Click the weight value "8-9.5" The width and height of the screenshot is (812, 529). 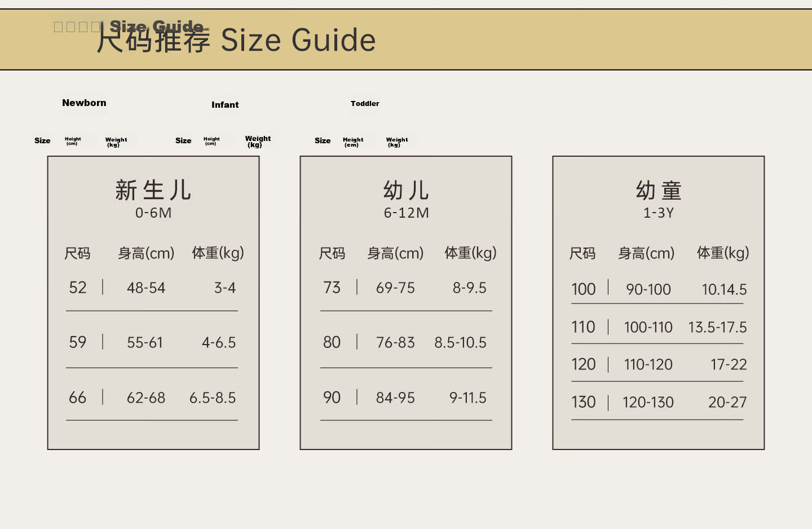pos(470,288)
